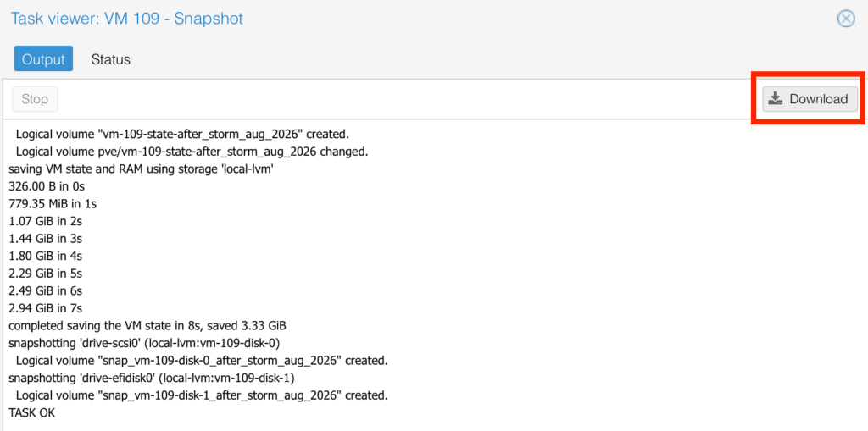Click 'saving VM state and RAM' line
868x431 pixels.
142,169
